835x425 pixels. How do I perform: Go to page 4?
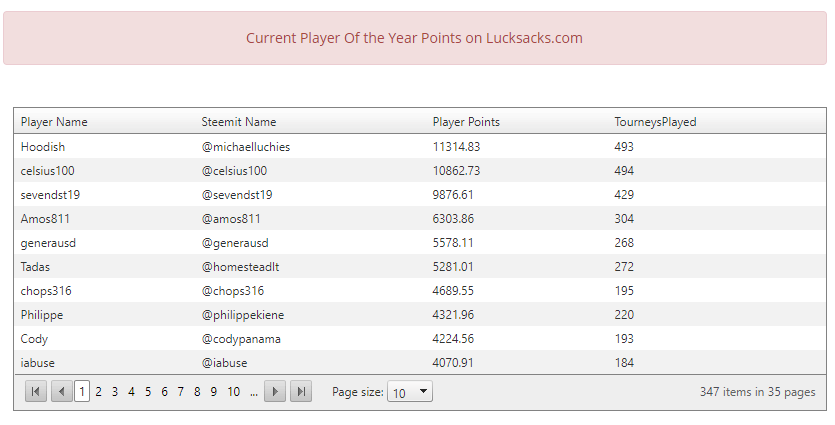[x=131, y=392]
